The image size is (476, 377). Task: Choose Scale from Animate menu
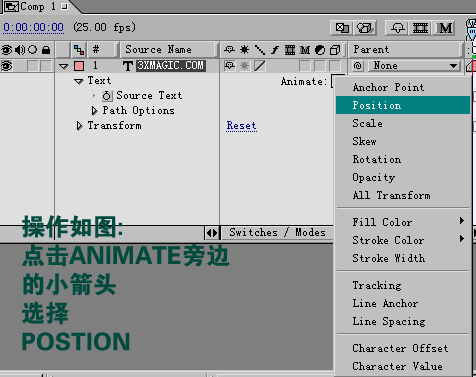tap(403, 123)
